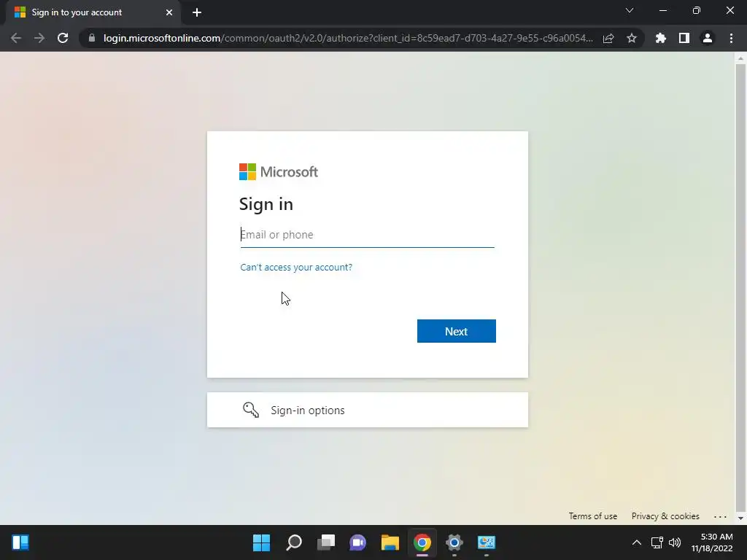The height and width of the screenshot is (560, 747).
Task: Open the Widgets icon on taskbar
Action: 20,542
